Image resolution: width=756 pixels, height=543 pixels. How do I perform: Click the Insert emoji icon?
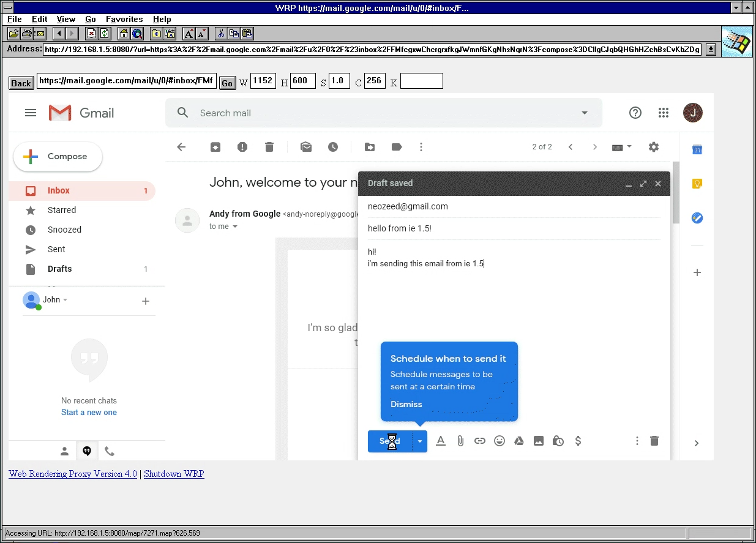pyautogui.click(x=500, y=441)
